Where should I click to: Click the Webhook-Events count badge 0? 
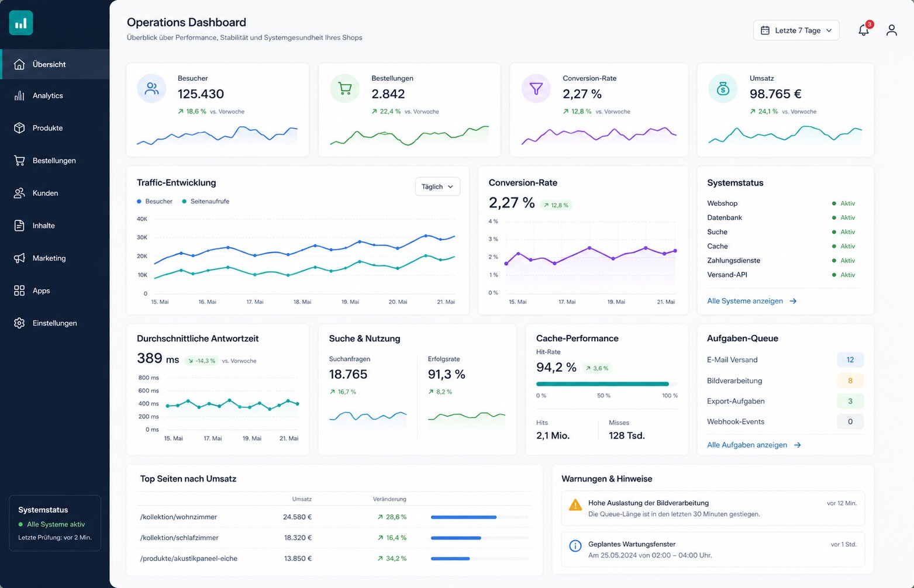pyautogui.click(x=850, y=421)
